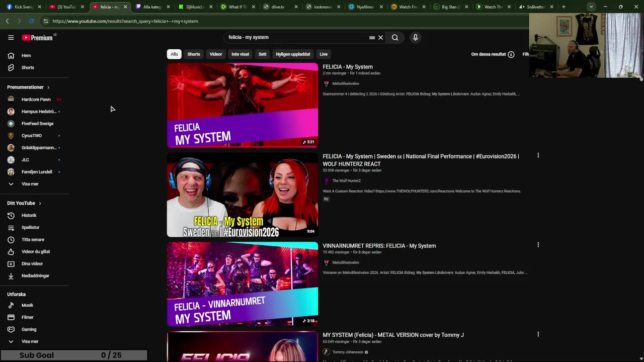This screenshot has height=362, width=644.
Task: Click Om dessa resultat link
Action: (488, 54)
